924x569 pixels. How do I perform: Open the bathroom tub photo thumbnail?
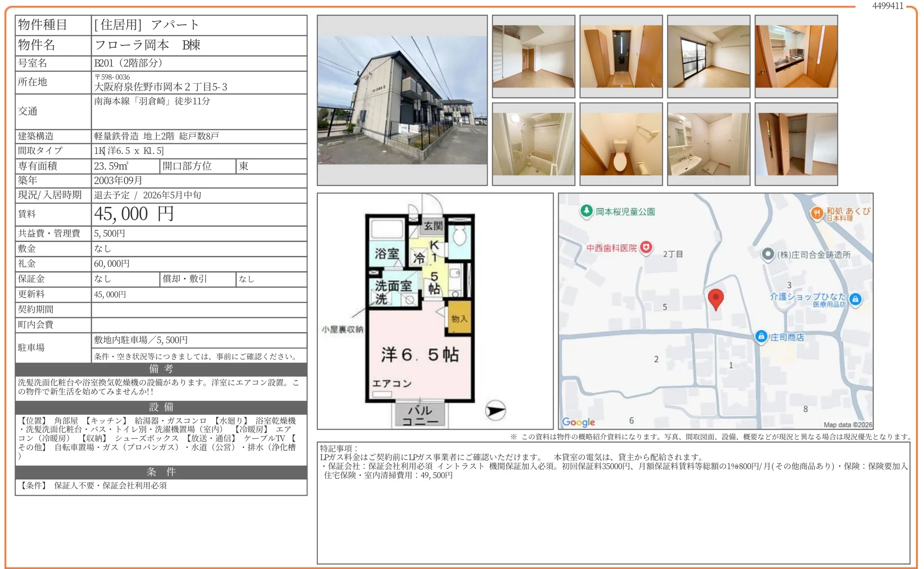533,144
